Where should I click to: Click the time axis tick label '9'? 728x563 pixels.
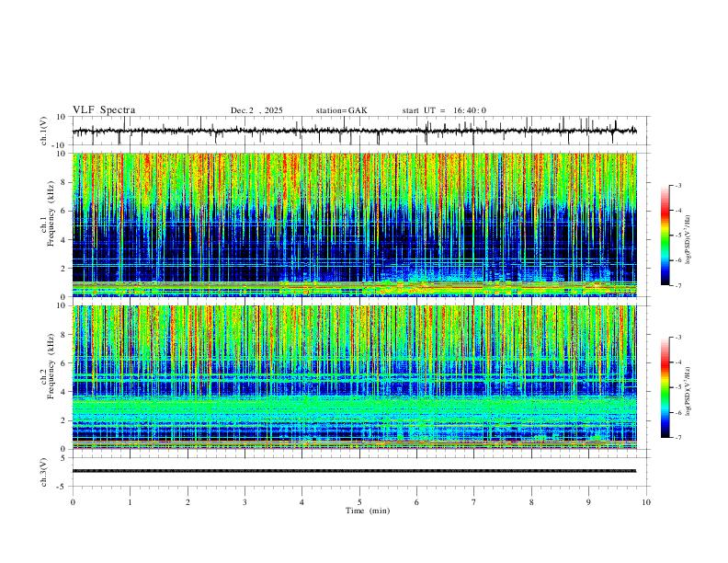pos(588,502)
